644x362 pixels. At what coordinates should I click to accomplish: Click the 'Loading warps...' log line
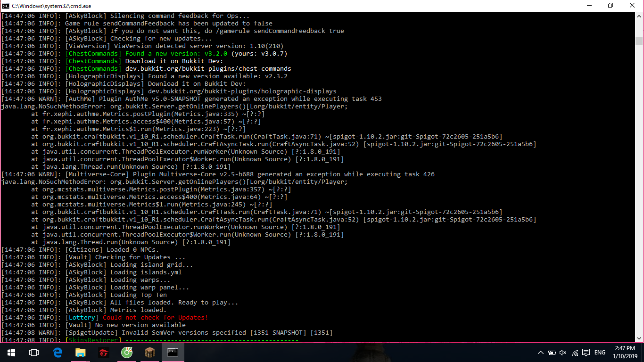(86, 280)
